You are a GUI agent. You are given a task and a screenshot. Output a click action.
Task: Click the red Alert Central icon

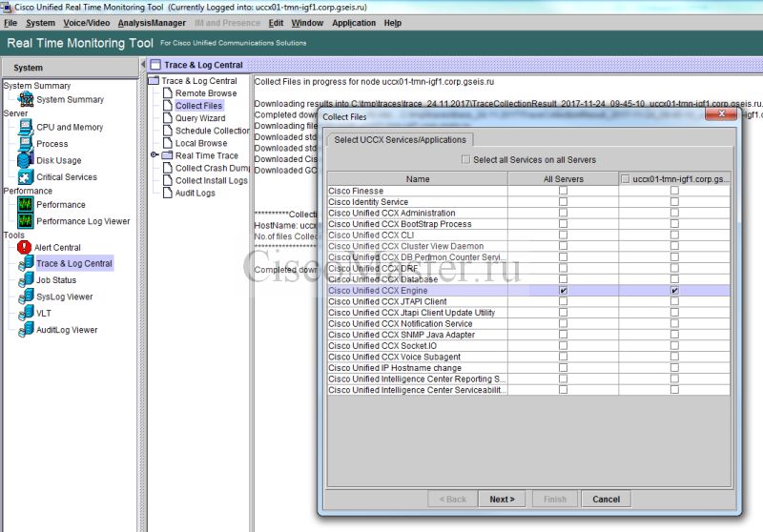(24, 247)
